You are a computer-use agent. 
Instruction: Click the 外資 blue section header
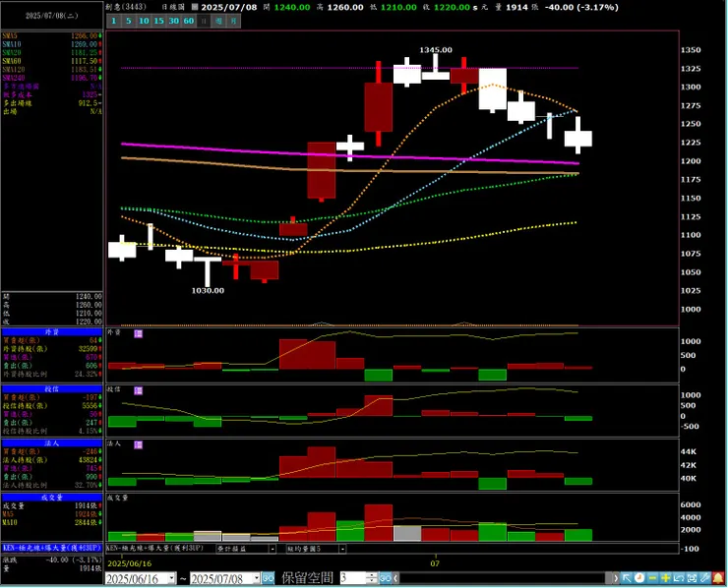click(x=51, y=332)
